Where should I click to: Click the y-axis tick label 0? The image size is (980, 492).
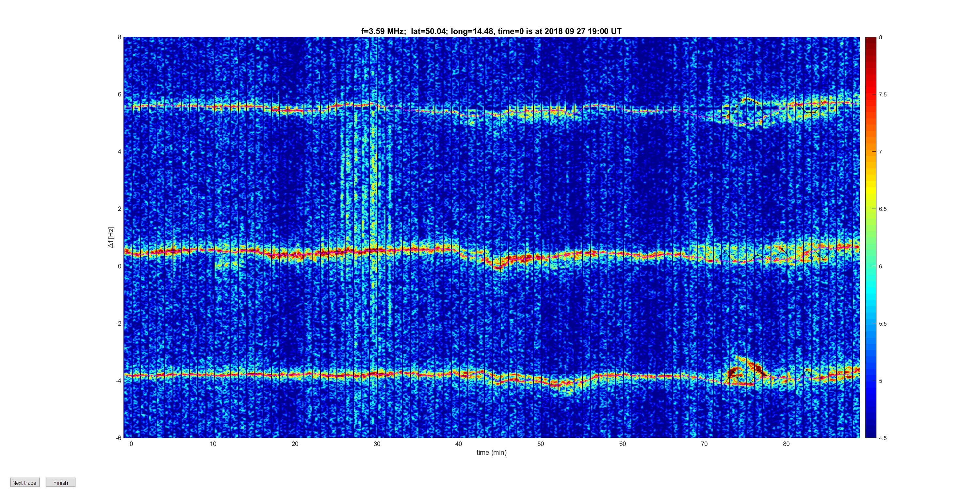[120, 266]
